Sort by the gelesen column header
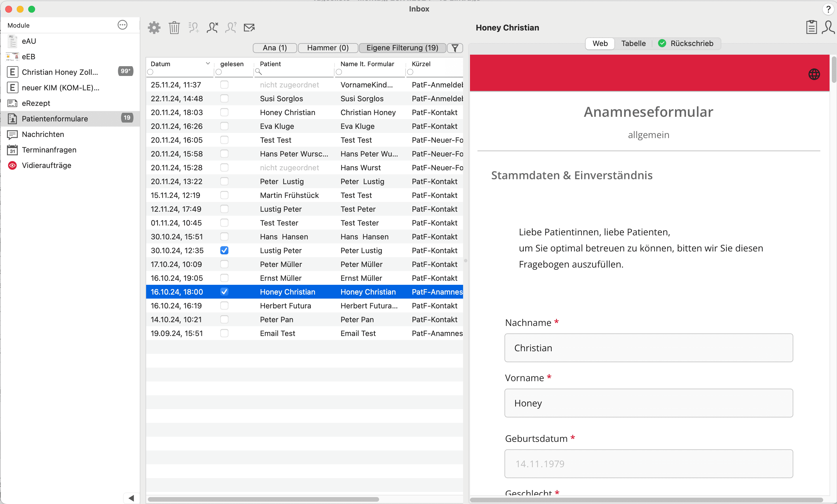The height and width of the screenshot is (504, 837). pos(232,64)
